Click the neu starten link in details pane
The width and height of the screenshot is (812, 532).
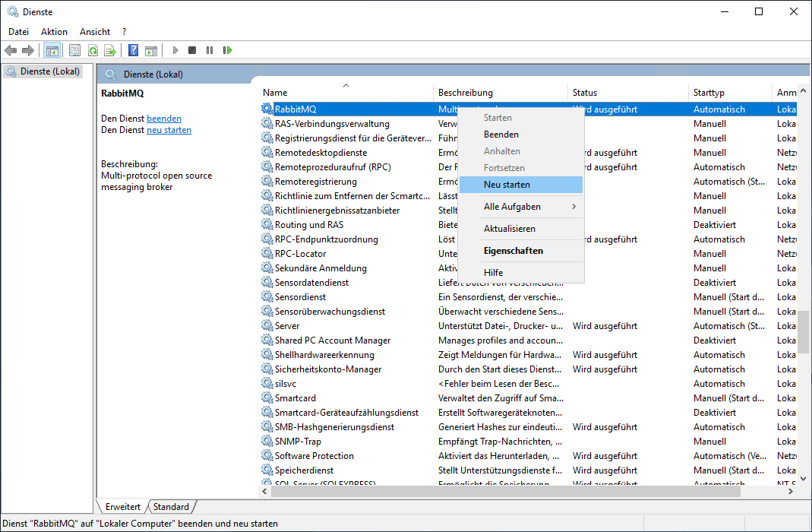(x=169, y=129)
